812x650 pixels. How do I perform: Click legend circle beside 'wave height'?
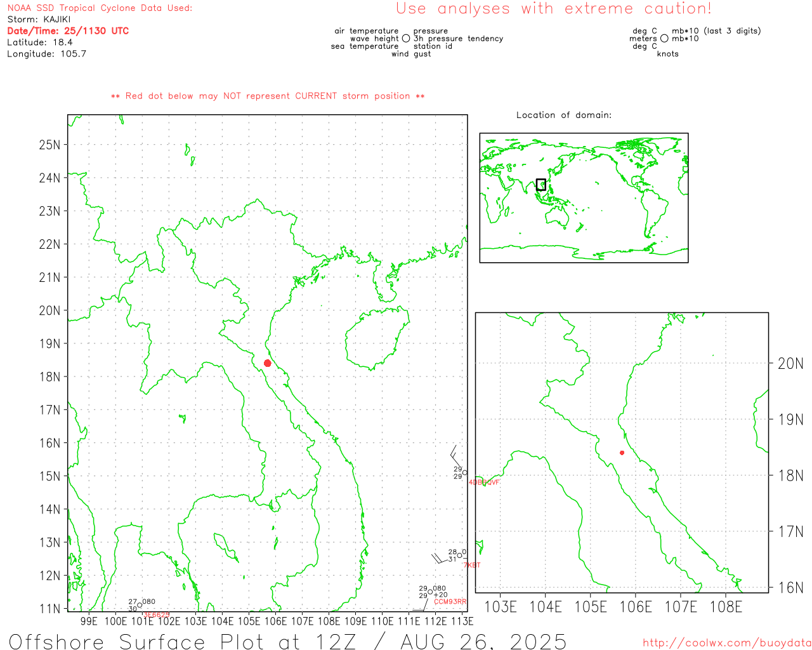pyautogui.click(x=406, y=39)
